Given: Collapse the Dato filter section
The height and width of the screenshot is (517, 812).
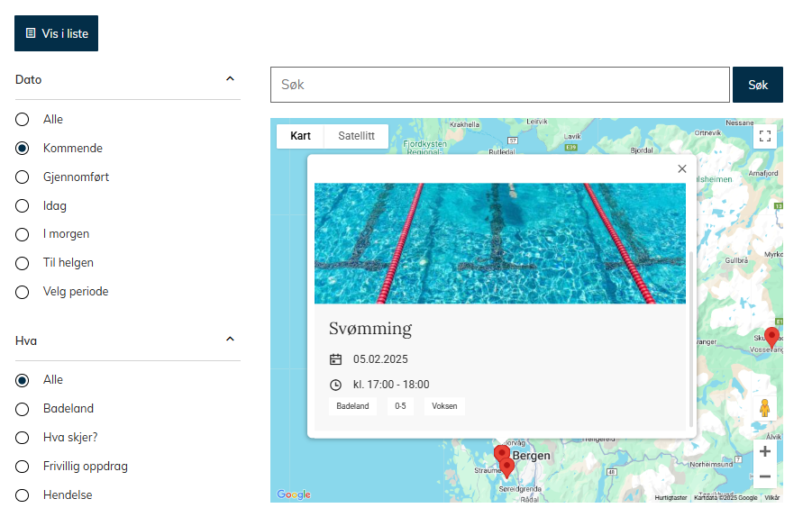Looking at the screenshot, I should click(230, 79).
